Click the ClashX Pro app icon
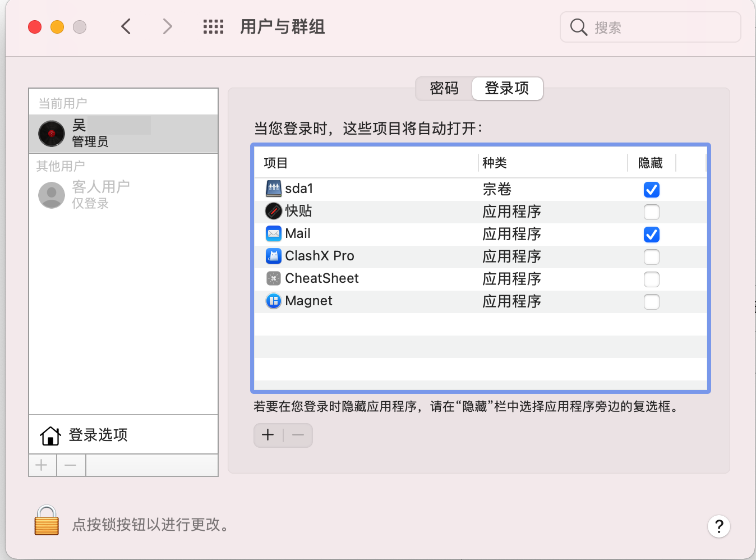756x560 pixels. tap(274, 256)
